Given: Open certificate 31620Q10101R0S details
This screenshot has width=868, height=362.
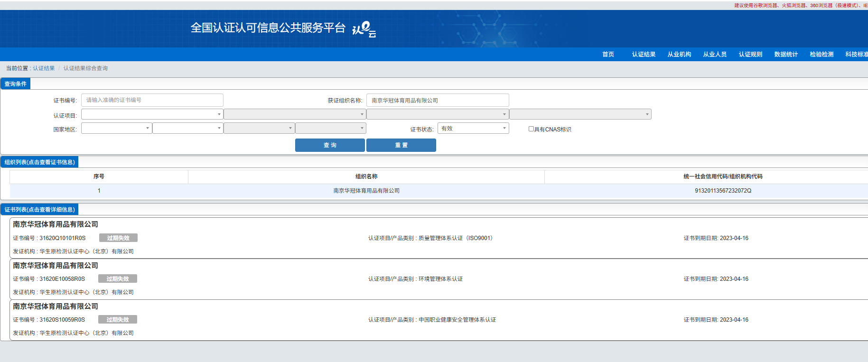Looking at the screenshot, I should [x=62, y=238].
